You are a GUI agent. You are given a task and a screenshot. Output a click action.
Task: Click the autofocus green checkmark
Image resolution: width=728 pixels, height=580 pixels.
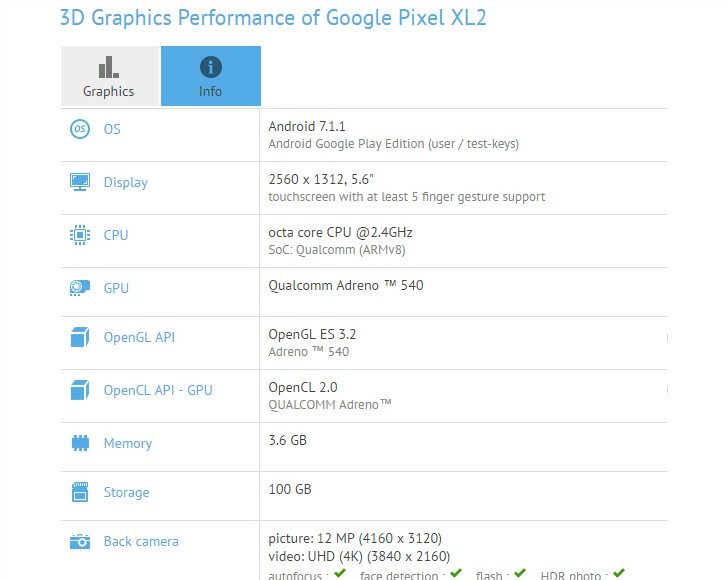341,574
